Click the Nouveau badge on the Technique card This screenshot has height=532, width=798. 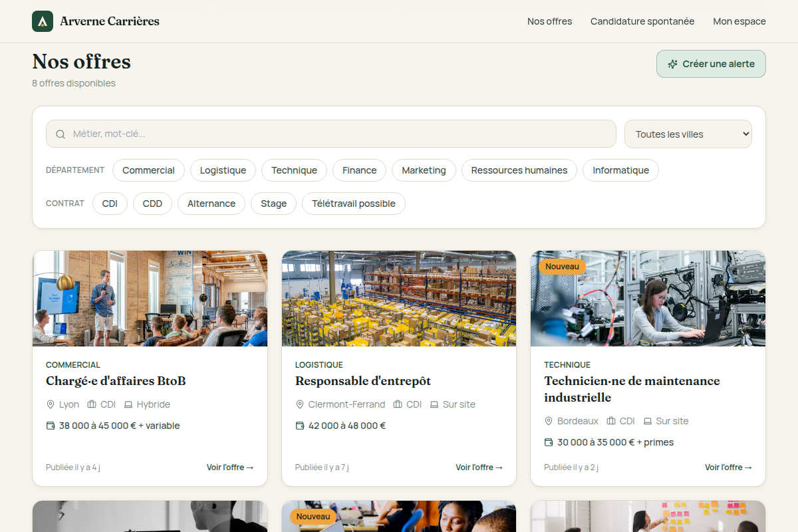click(x=563, y=267)
